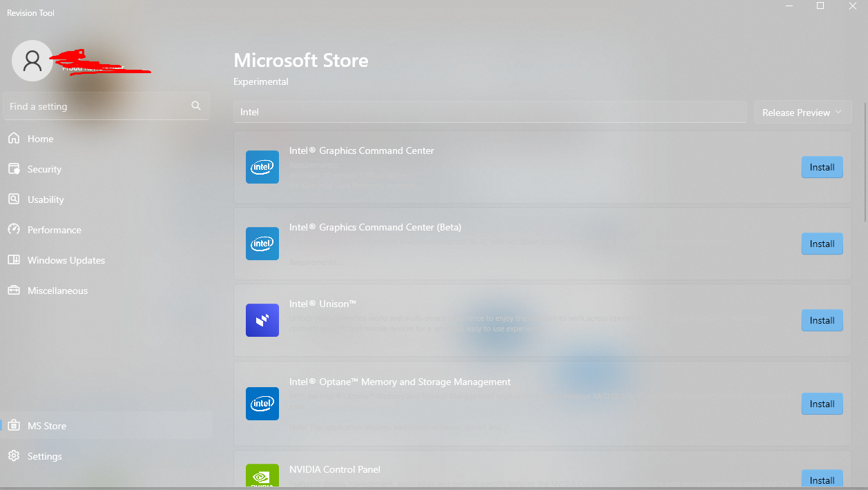Install Intel Graphics Command Center (Beta)

822,244
